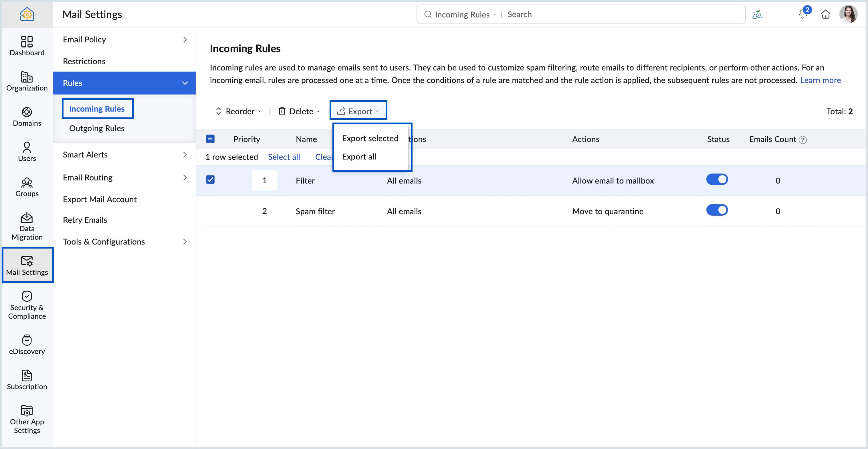Open the Dashboard section
868x449 pixels.
pos(27,46)
